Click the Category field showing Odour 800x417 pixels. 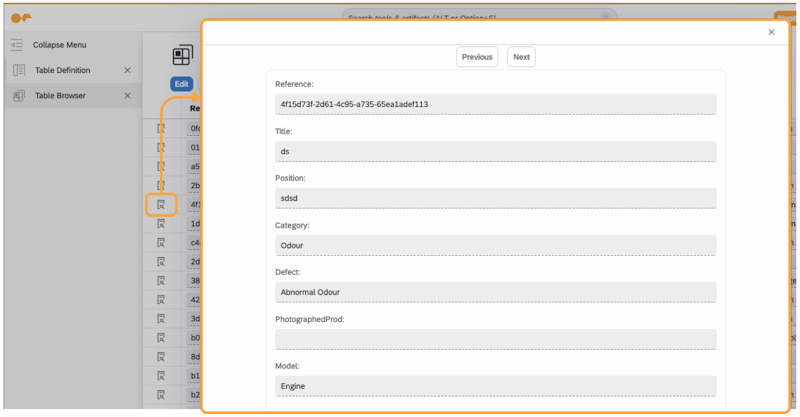[x=495, y=245]
